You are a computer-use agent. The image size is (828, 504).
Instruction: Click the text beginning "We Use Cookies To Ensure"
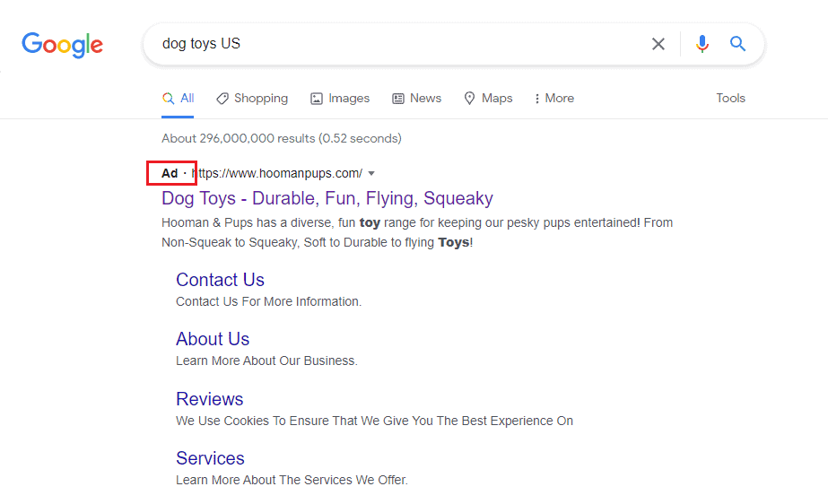[x=374, y=421]
